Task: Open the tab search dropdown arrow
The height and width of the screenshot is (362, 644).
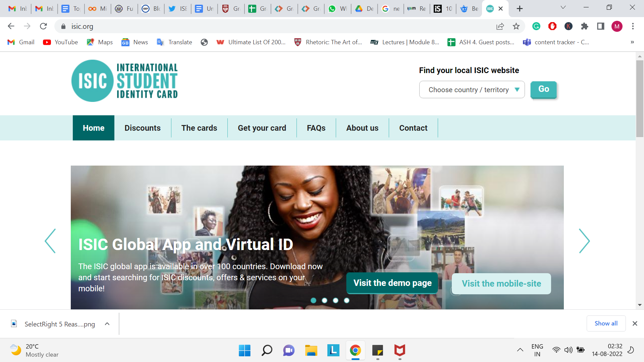Action: coord(563,7)
